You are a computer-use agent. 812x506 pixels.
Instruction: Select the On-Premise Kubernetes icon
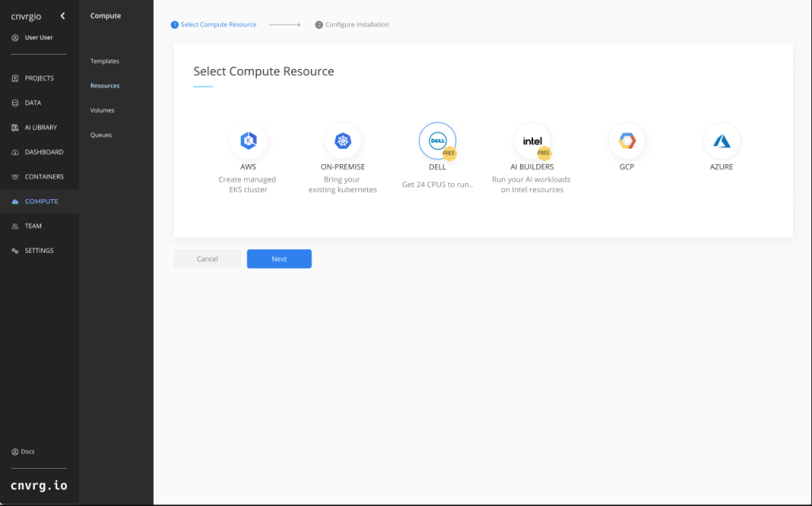[343, 140]
